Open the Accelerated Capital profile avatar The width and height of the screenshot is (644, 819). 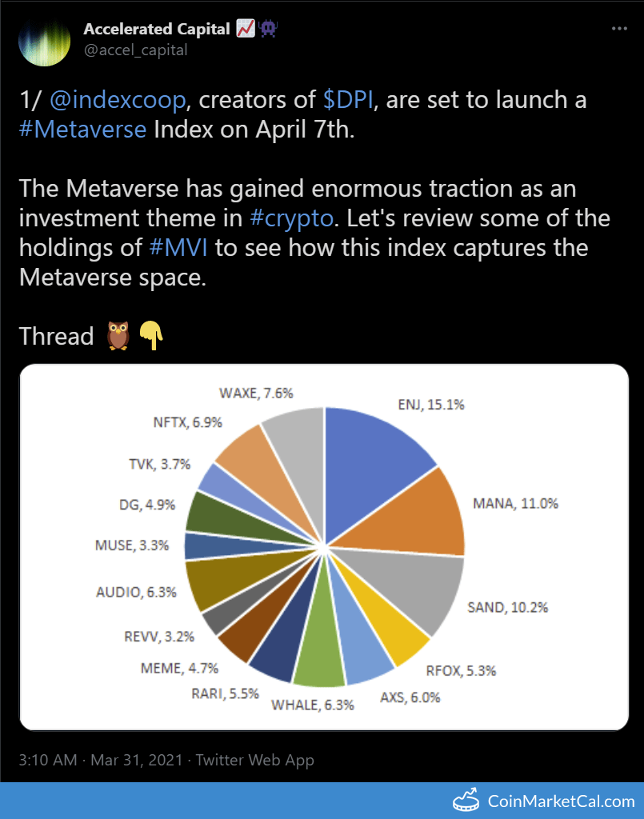coord(44,41)
